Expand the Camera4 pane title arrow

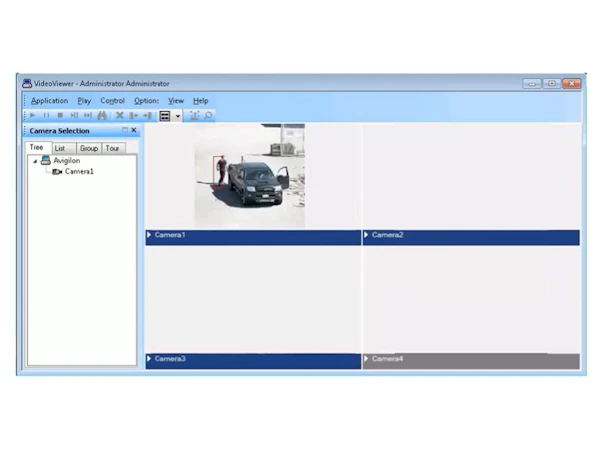point(366,359)
